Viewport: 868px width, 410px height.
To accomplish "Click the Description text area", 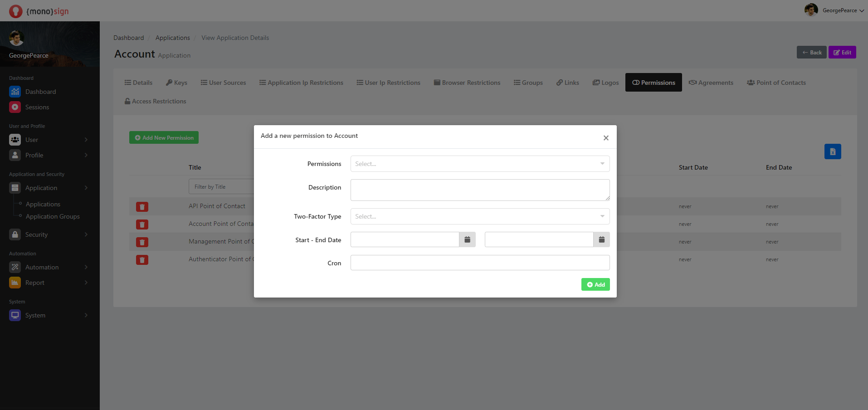I will click(479, 190).
